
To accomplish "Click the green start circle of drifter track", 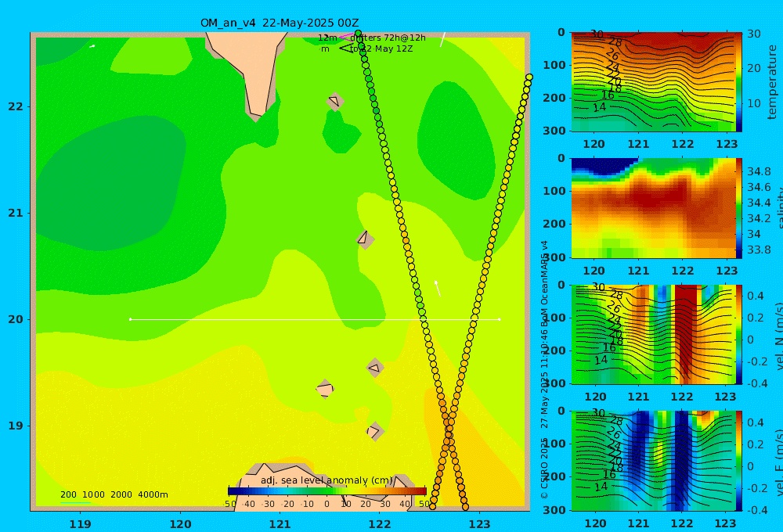I will tap(358, 34).
